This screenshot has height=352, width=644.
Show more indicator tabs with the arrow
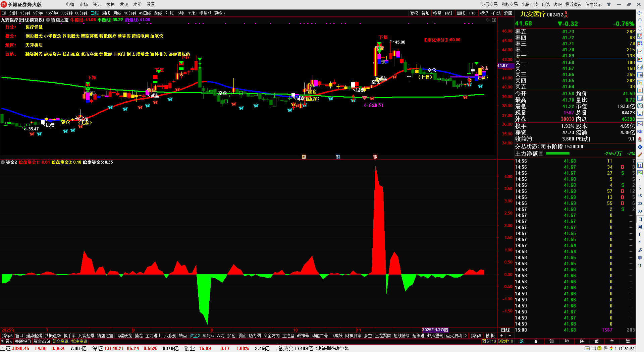466,336
